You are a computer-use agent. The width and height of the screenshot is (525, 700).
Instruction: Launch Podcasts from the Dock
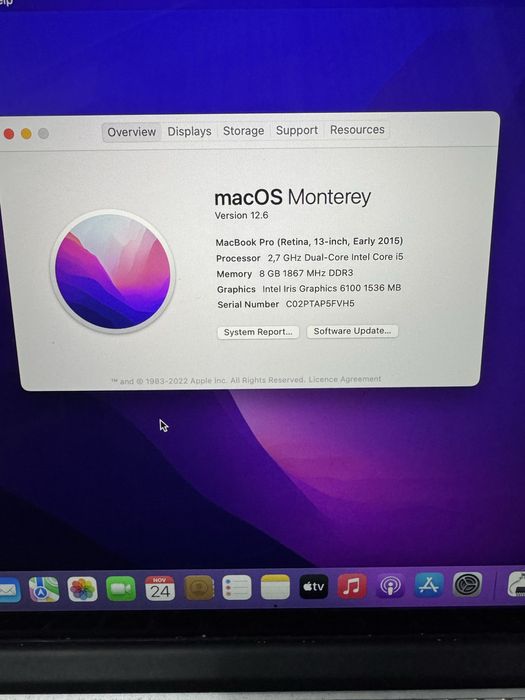(390, 586)
